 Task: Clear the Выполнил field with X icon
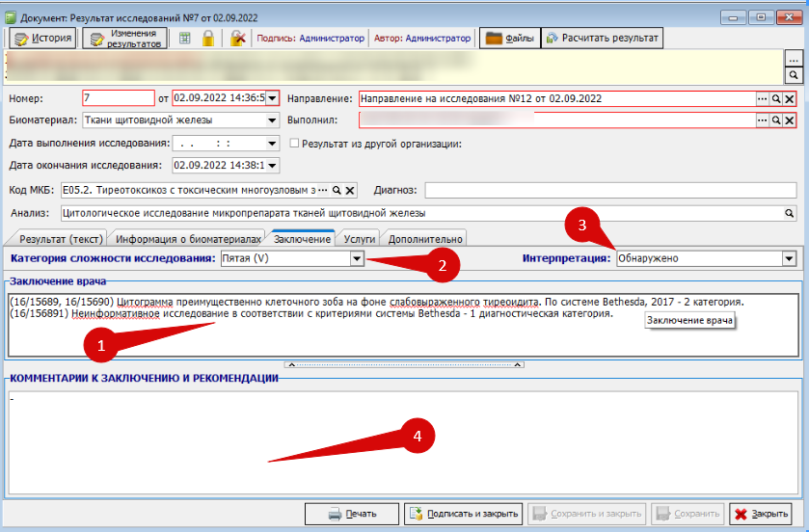[x=790, y=120]
